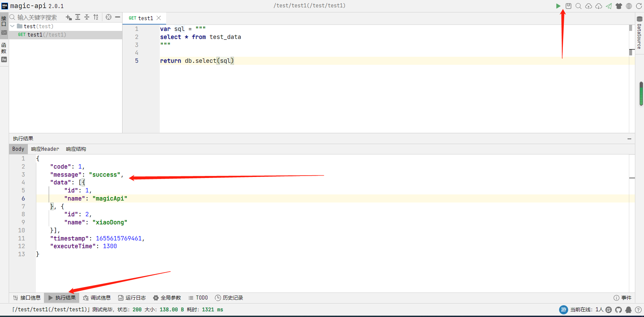Minimize the 执行结果 result panel
The image size is (644, 317).
click(629, 139)
